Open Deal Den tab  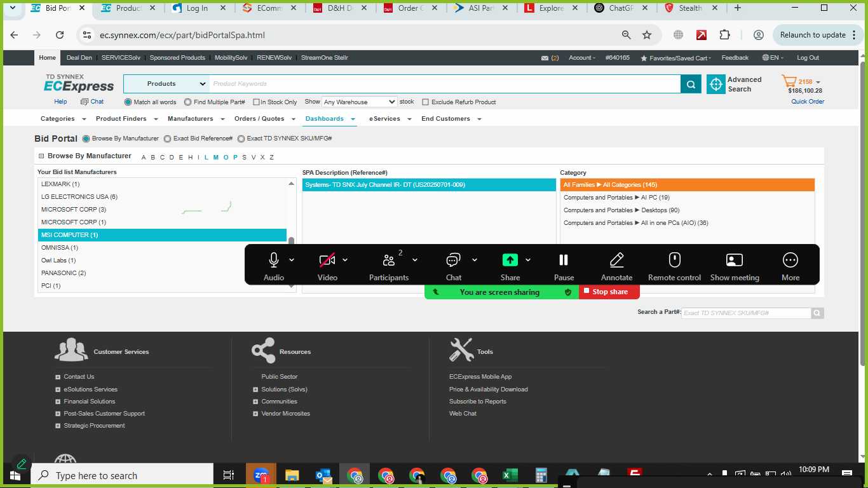(79, 58)
